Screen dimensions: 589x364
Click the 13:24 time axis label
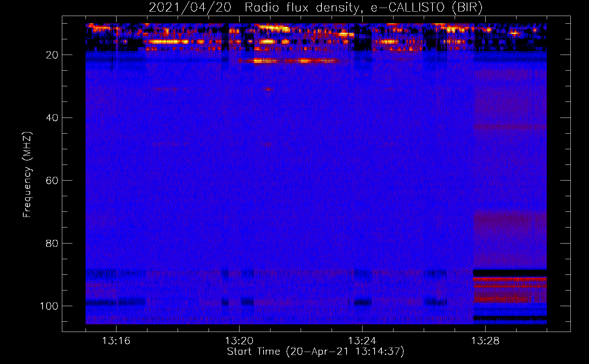pyautogui.click(x=362, y=341)
